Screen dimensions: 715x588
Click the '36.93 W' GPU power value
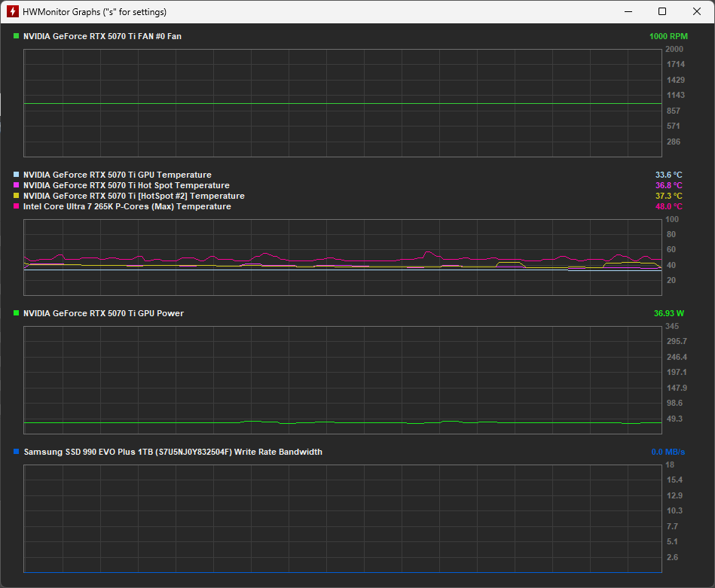(669, 314)
